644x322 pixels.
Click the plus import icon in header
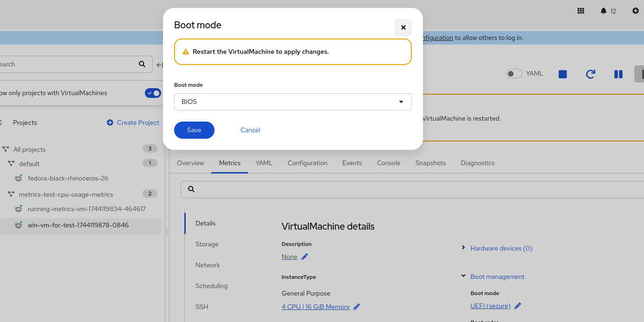pyautogui.click(x=635, y=11)
